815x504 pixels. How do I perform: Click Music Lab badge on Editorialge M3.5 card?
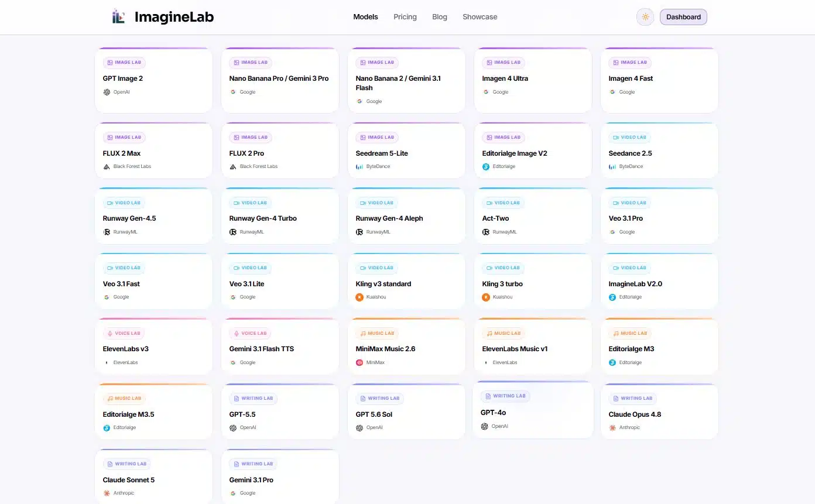click(125, 399)
